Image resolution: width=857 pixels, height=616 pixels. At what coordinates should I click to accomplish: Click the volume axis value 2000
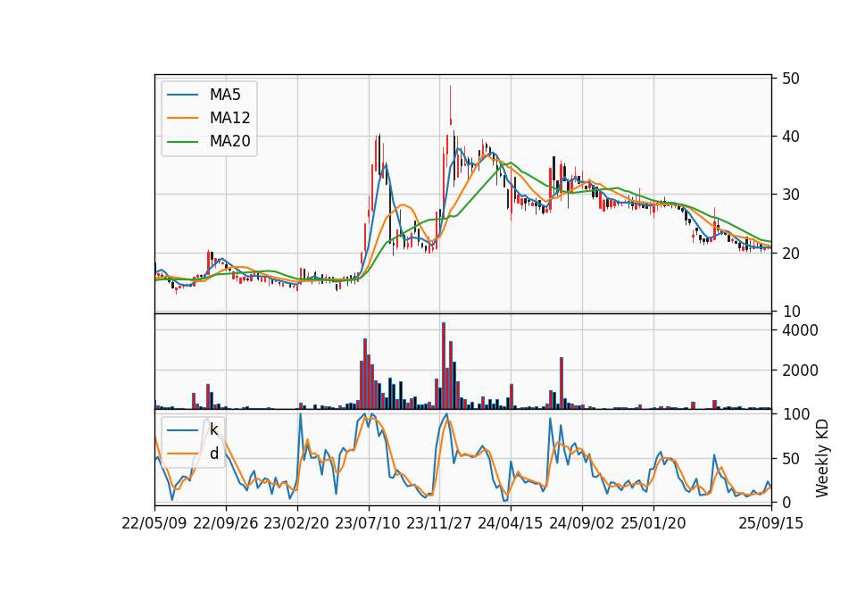click(x=800, y=370)
